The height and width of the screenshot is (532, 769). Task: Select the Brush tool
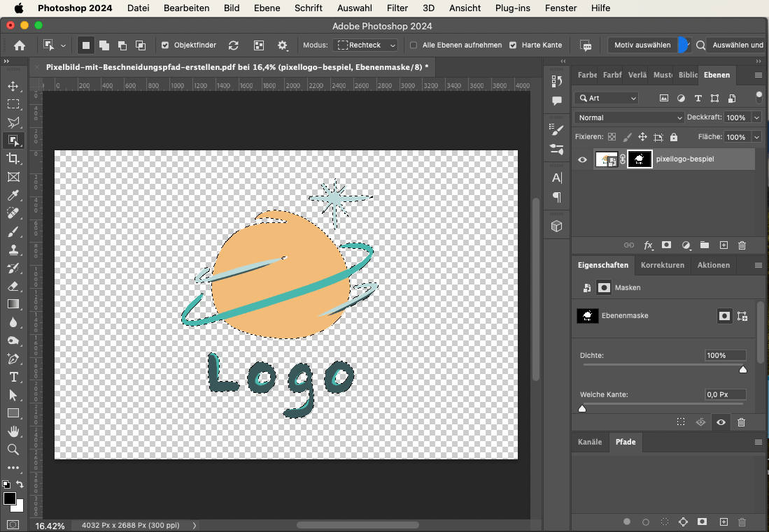13,231
